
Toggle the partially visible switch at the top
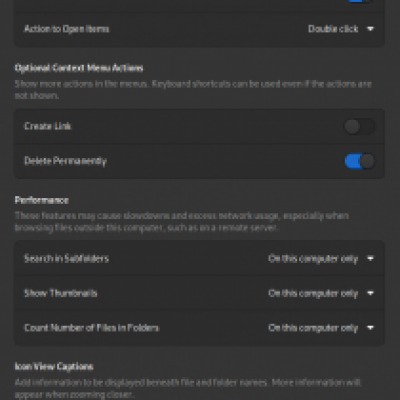pos(360,1)
